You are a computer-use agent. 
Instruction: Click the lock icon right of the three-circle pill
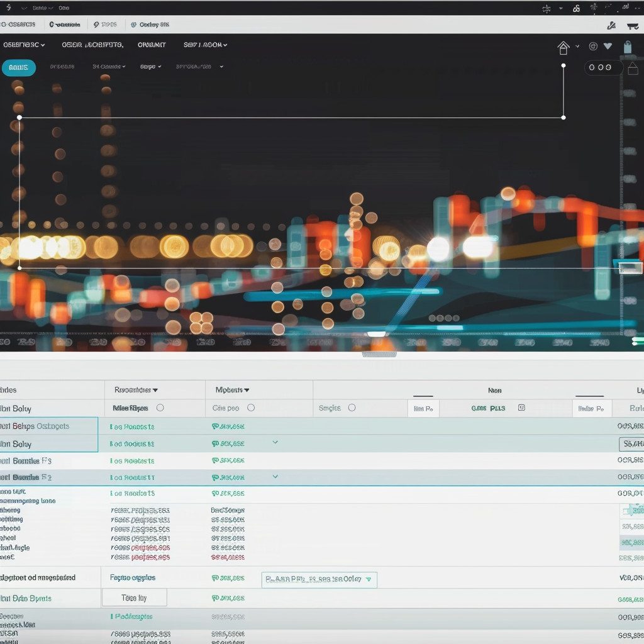(633, 68)
